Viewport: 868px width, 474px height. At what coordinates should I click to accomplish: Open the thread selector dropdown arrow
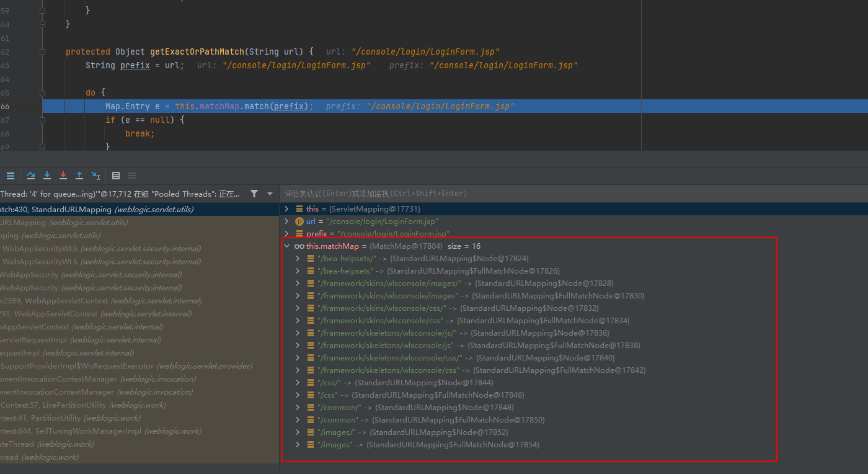tap(270, 194)
